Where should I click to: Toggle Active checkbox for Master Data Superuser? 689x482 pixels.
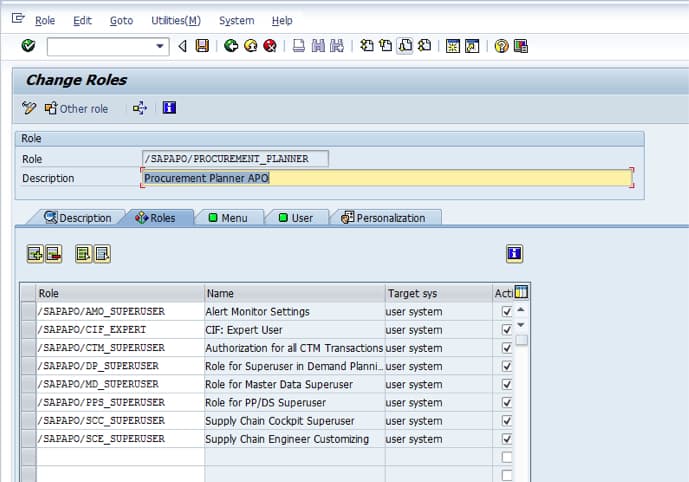click(507, 384)
